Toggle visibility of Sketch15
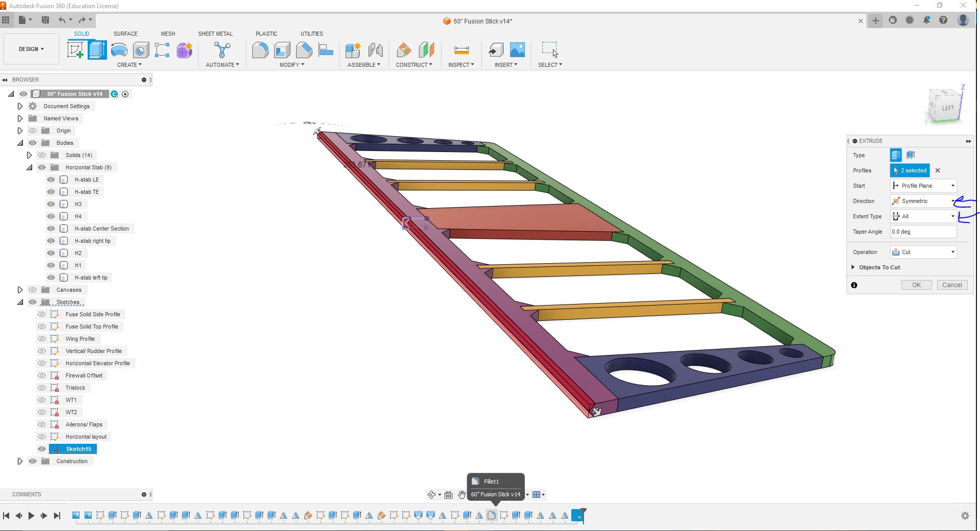 (42, 449)
